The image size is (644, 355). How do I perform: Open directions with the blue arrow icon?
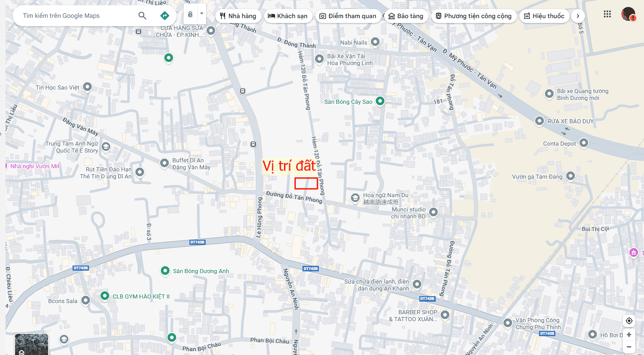165,15
